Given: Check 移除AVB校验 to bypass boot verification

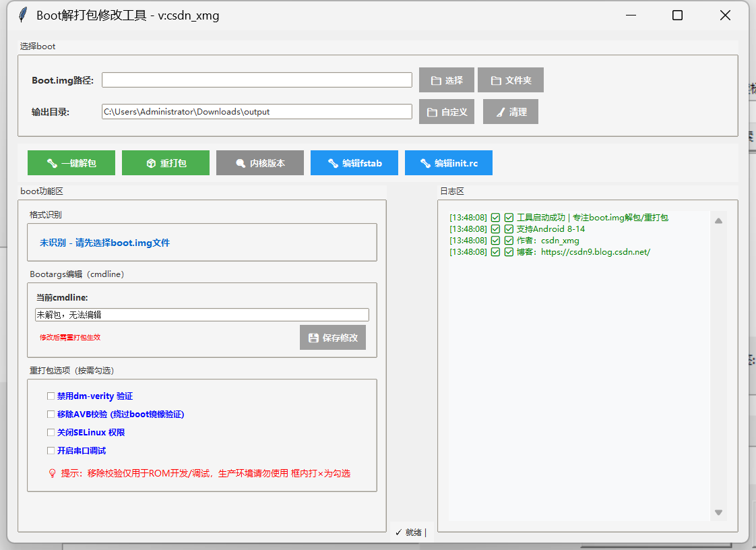Looking at the screenshot, I should click(51, 414).
